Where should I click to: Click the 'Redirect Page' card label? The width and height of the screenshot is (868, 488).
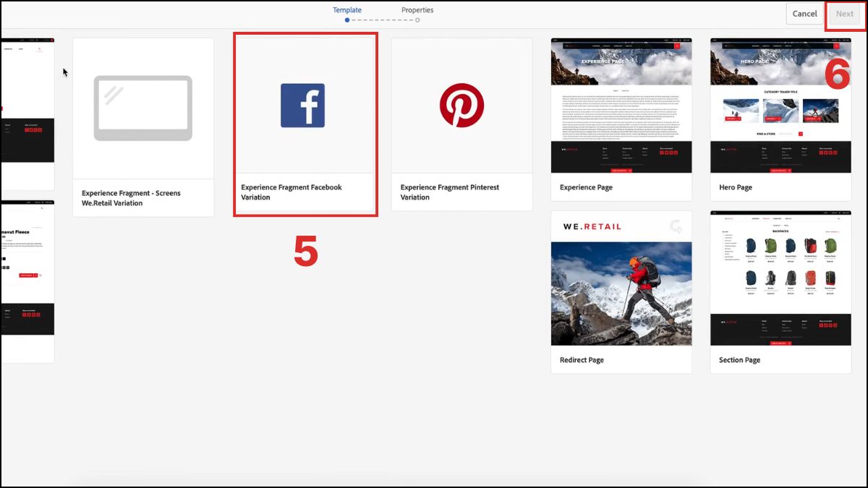pos(582,360)
